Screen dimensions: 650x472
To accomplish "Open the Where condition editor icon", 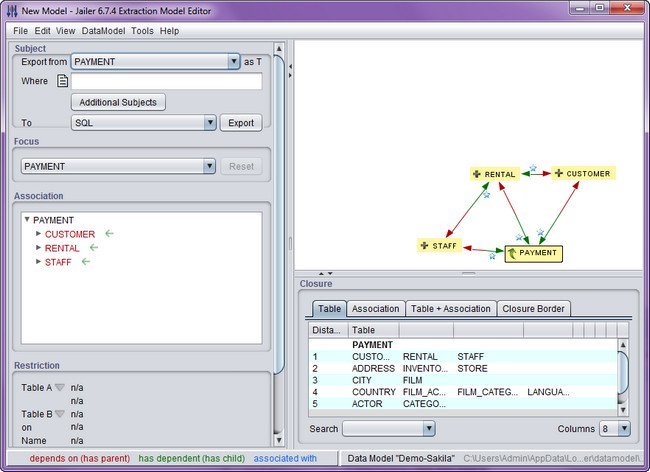I will (x=62, y=81).
